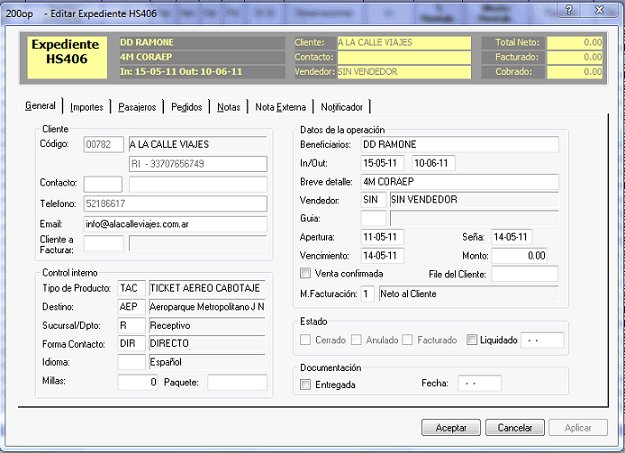Click the Apertura date field
The image size is (625, 453).
[382, 237]
